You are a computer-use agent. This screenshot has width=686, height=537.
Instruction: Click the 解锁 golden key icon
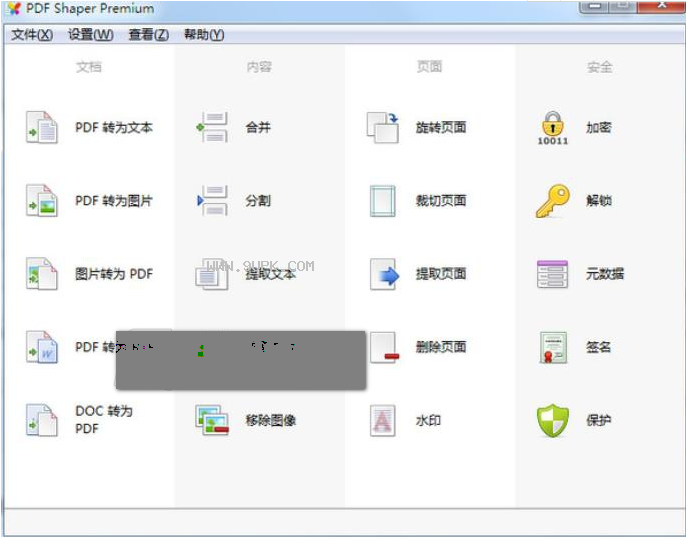[553, 201]
